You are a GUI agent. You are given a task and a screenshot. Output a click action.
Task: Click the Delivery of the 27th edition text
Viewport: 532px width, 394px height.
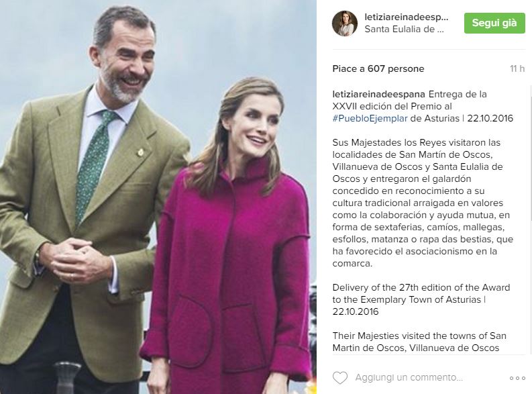coord(421,299)
